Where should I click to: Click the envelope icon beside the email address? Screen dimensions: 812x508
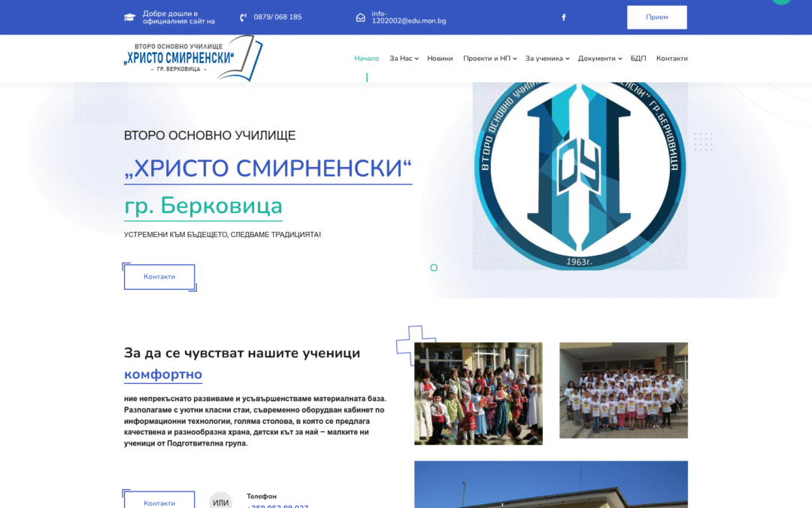(360, 17)
